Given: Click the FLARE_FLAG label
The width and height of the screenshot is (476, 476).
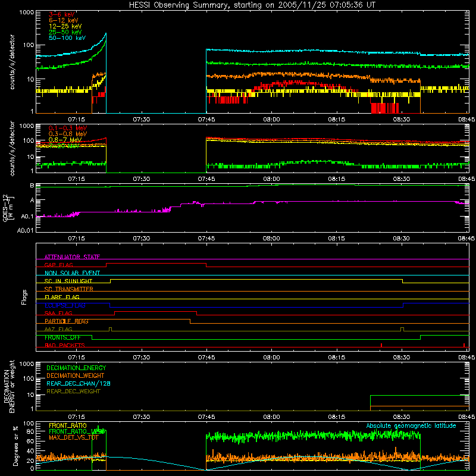Looking at the screenshot, I should [x=62, y=297].
